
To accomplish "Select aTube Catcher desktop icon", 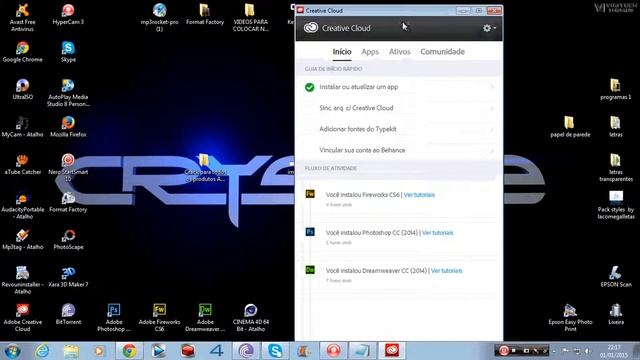I will coord(22,164).
